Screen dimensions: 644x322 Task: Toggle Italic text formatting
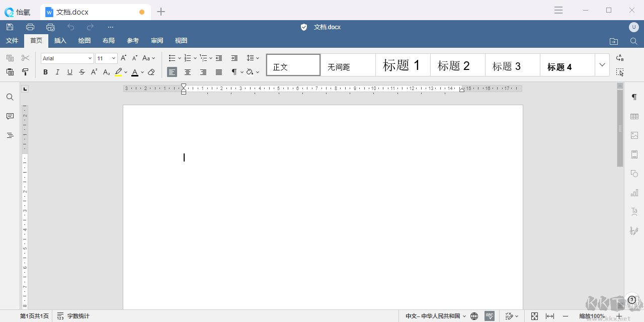point(57,72)
